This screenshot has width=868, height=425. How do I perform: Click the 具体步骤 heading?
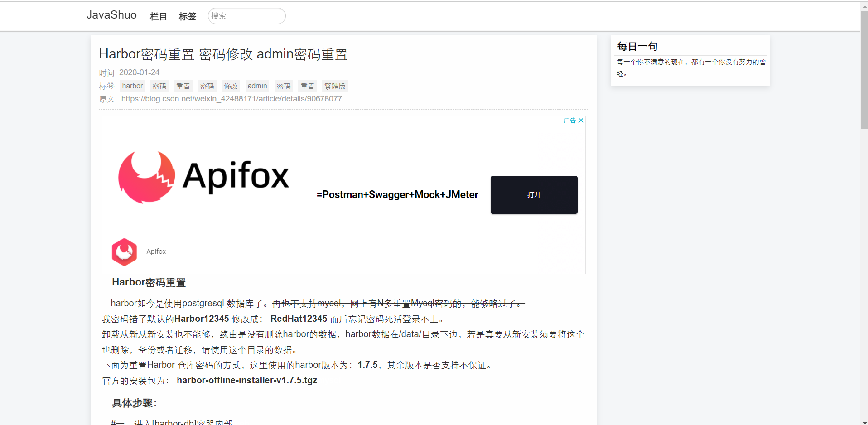pos(135,403)
